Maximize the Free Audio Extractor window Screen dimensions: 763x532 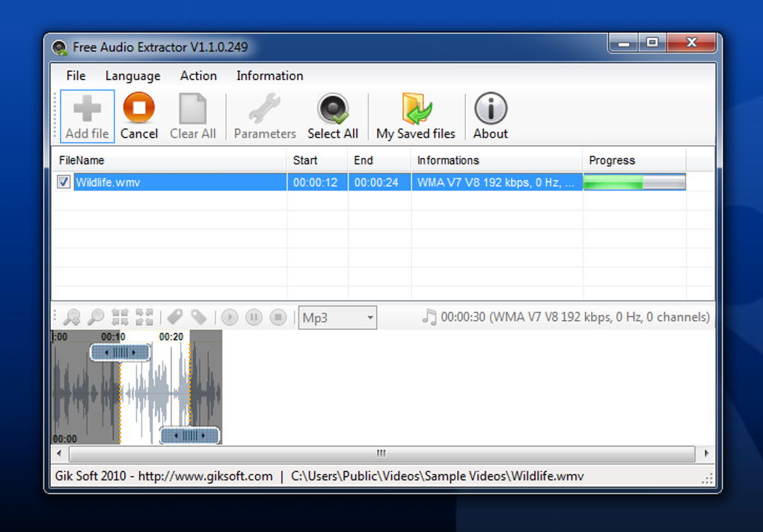point(652,43)
